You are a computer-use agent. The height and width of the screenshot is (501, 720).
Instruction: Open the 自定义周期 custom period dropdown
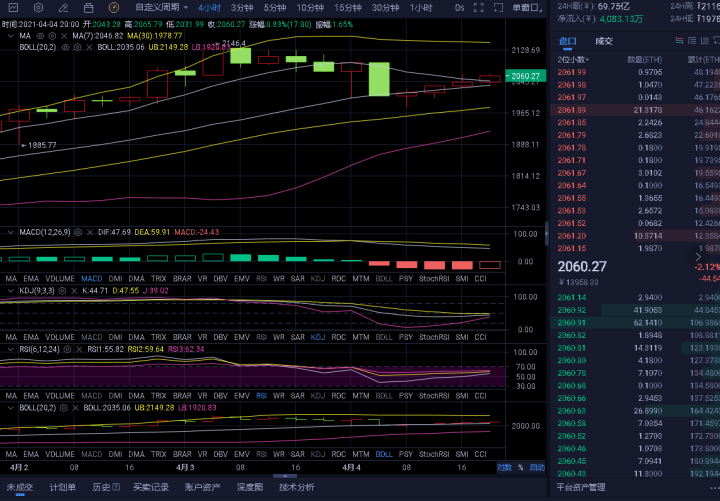pos(160,7)
